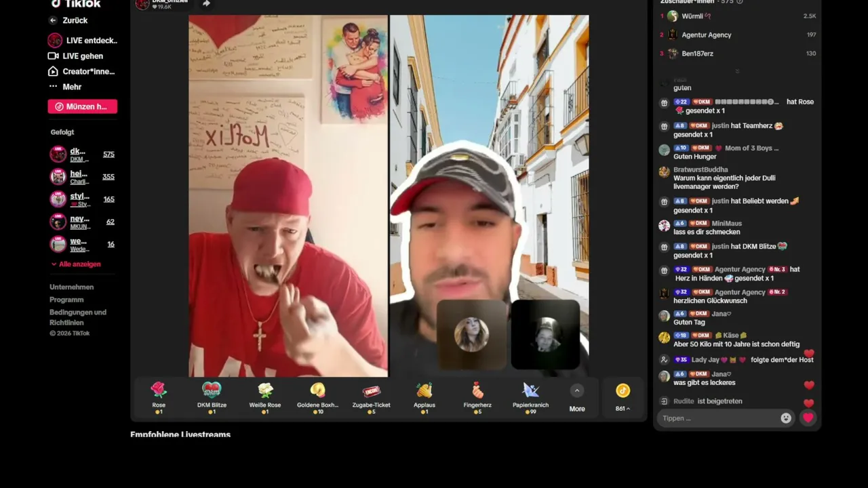Click the message Guten Hunger
The height and width of the screenshot is (488, 868).
coord(695,157)
